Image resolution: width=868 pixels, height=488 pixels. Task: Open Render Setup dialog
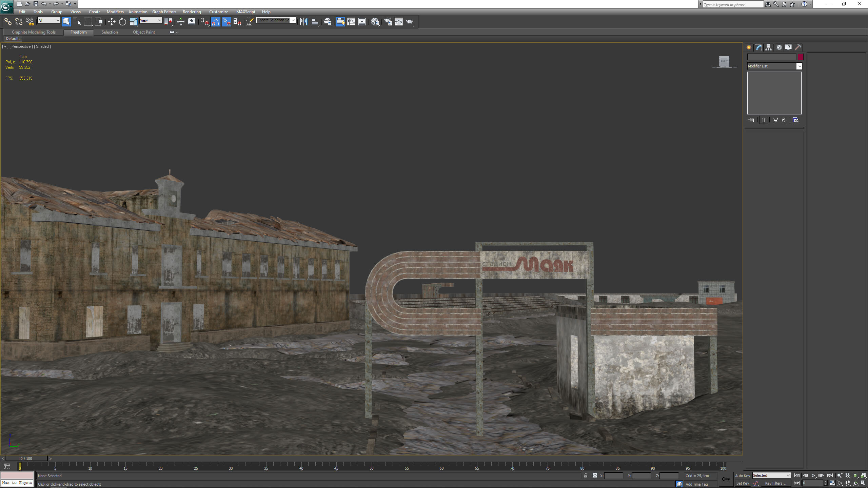tap(388, 22)
